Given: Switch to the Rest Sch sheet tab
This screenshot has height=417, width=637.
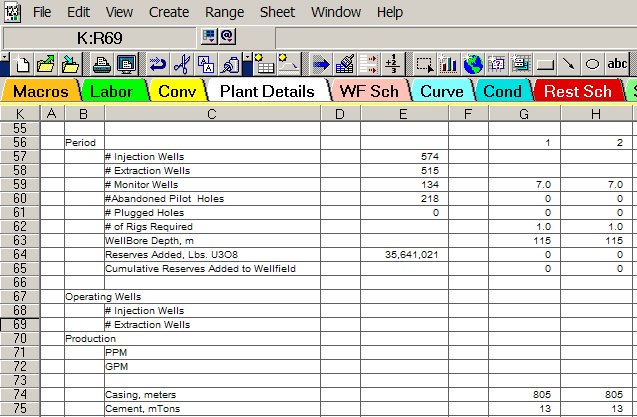Looking at the screenshot, I should (x=577, y=91).
